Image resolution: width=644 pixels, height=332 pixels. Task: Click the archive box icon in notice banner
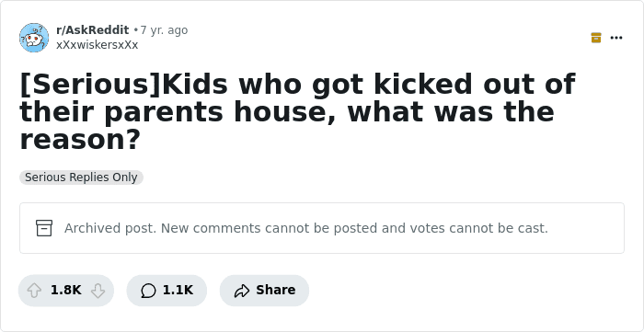pos(44,228)
